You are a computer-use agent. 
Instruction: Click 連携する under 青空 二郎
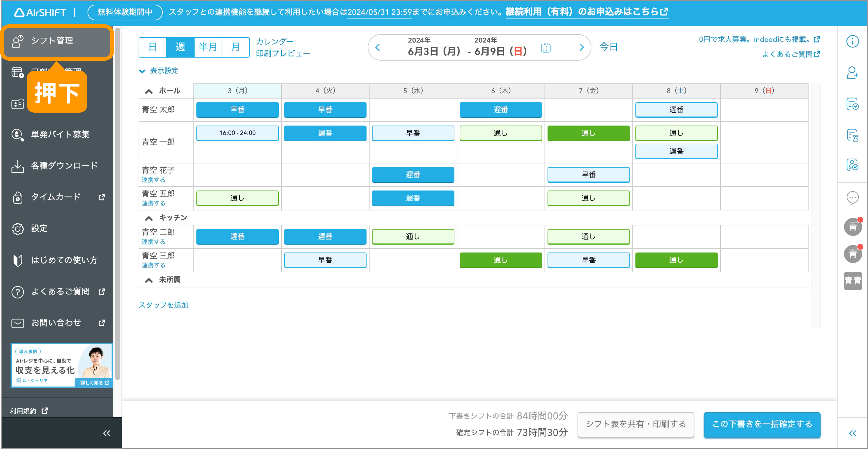(x=153, y=242)
